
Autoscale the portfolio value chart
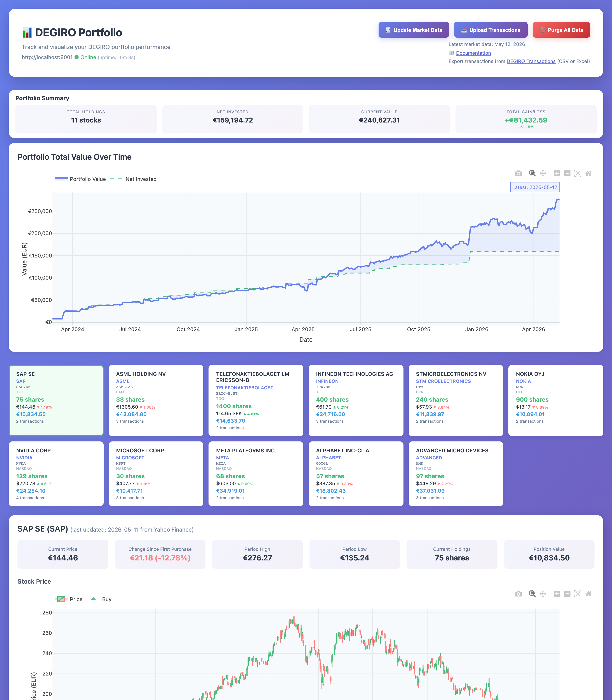[578, 173]
